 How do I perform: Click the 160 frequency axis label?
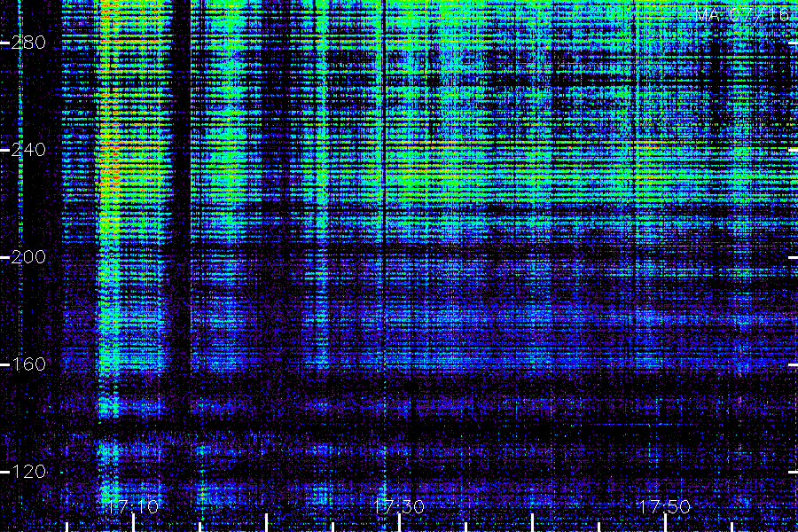coord(28,364)
